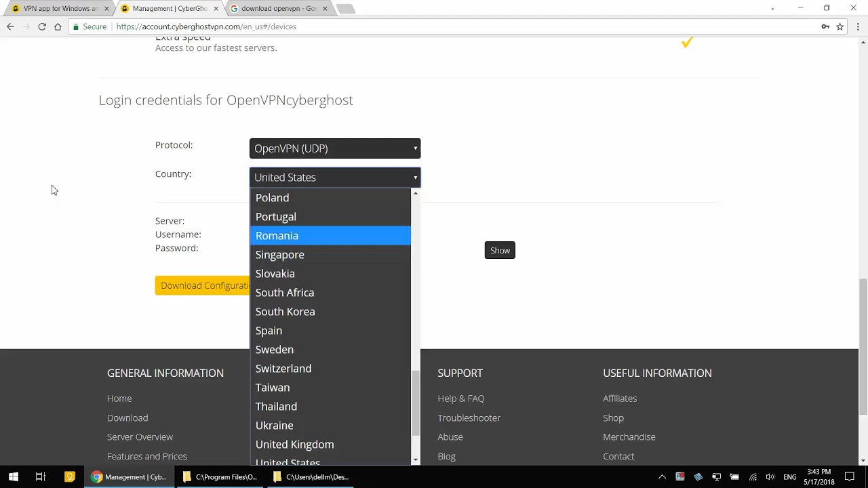The width and height of the screenshot is (868, 488).
Task: Select Spain option
Action: click(x=330, y=331)
